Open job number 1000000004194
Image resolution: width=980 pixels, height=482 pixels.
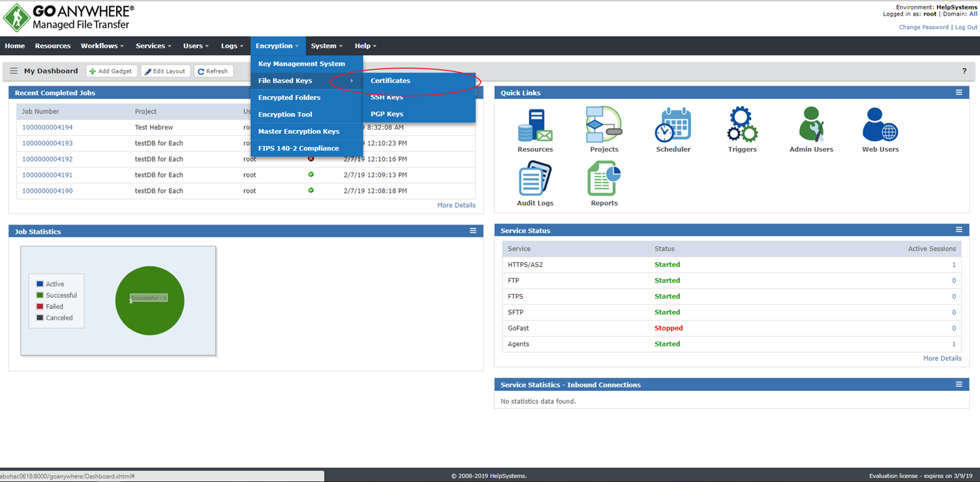point(47,128)
